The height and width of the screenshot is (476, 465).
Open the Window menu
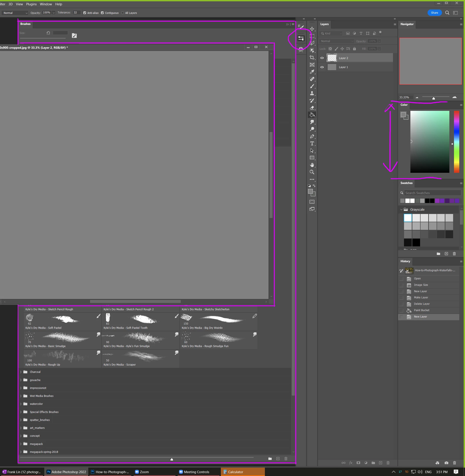(46, 4)
